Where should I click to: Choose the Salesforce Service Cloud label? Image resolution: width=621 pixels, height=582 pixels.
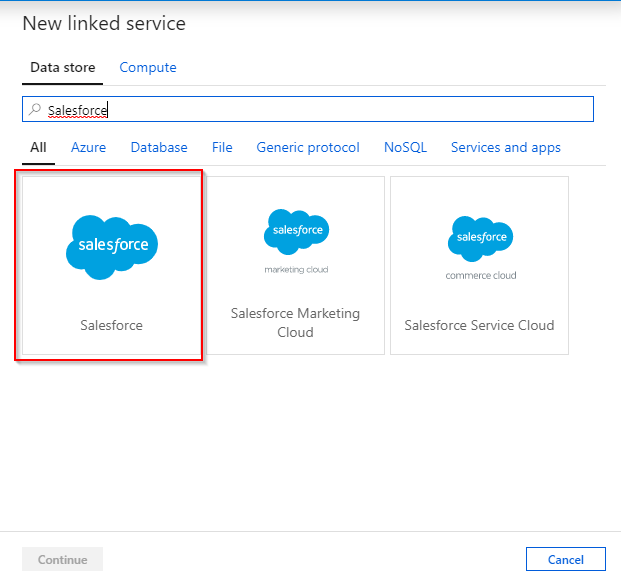[x=479, y=325]
